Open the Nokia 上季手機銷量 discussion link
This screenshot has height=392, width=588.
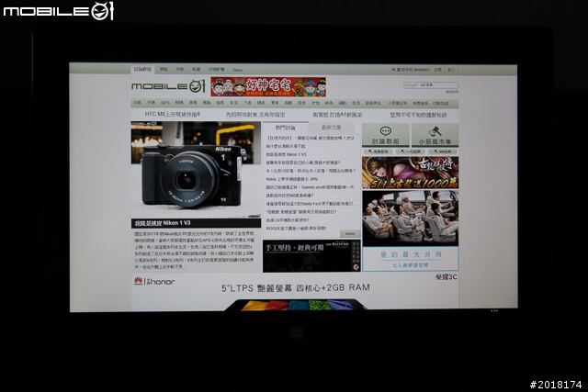click(292, 179)
